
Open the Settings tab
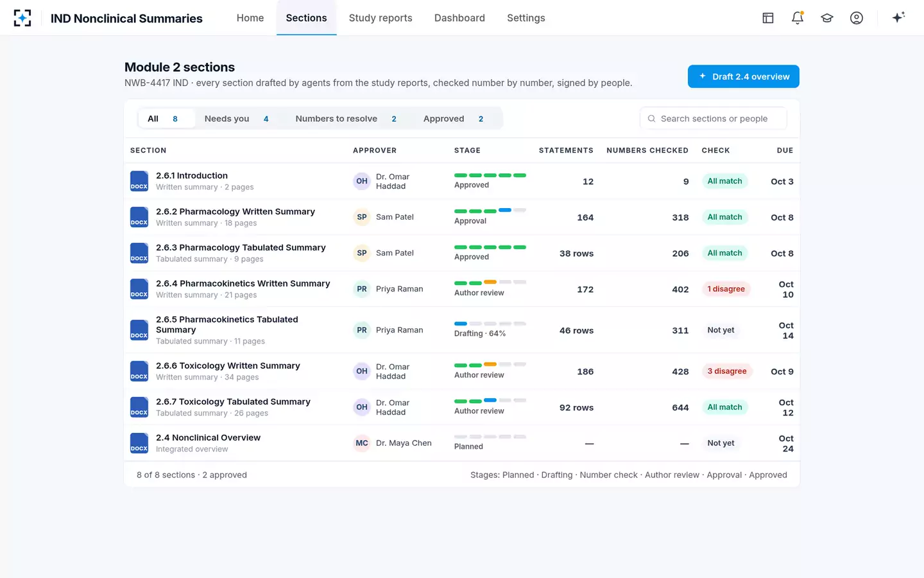526,18
